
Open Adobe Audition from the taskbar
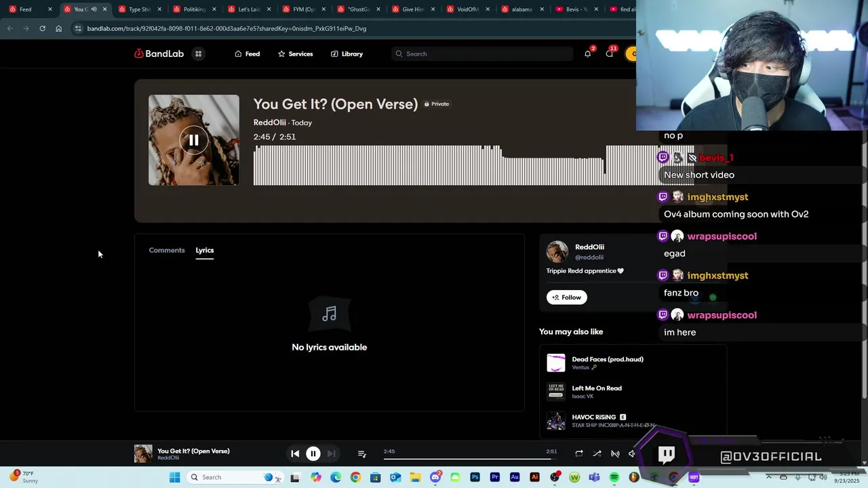coord(515,477)
